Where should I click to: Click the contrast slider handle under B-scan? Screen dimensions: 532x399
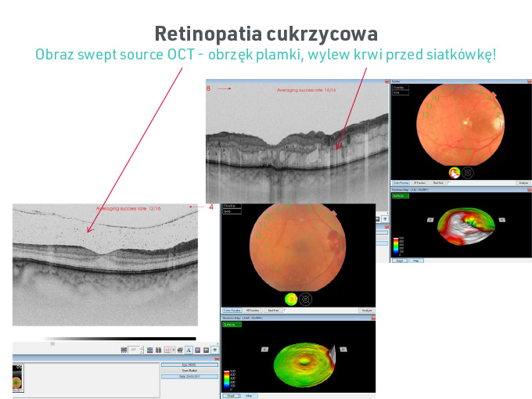(x=52, y=343)
